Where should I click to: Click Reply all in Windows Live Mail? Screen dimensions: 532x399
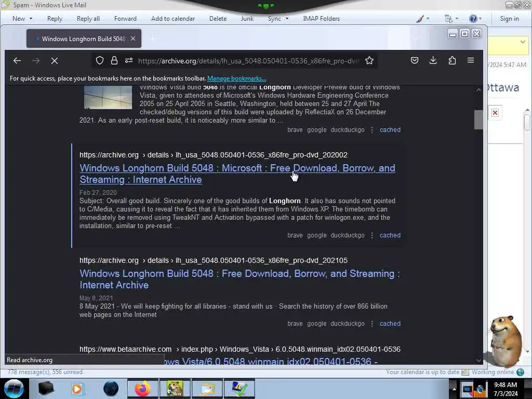click(x=88, y=19)
